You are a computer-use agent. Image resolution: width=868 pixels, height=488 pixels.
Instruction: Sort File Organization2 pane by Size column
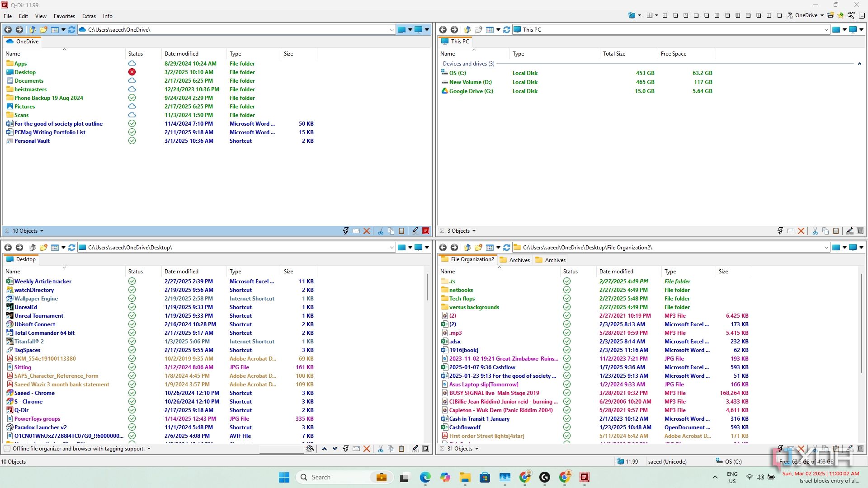[x=734, y=272]
